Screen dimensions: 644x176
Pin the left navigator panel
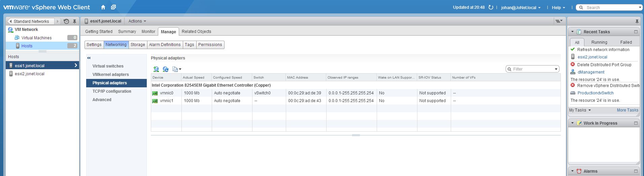74,21
